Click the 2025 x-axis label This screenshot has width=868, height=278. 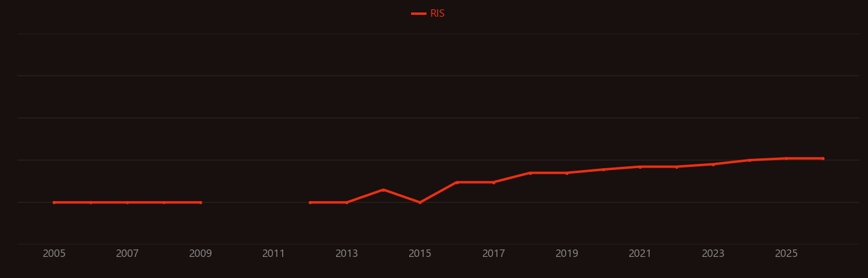pos(786,254)
